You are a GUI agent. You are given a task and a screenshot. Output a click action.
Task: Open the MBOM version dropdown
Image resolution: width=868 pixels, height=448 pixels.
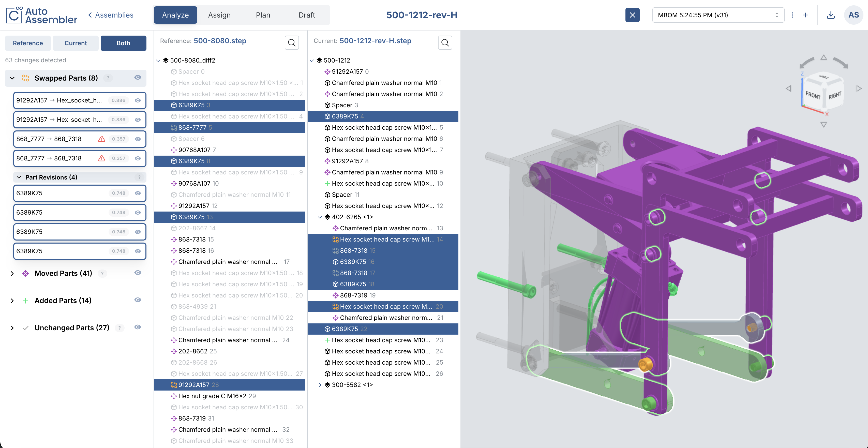pyautogui.click(x=718, y=15)
